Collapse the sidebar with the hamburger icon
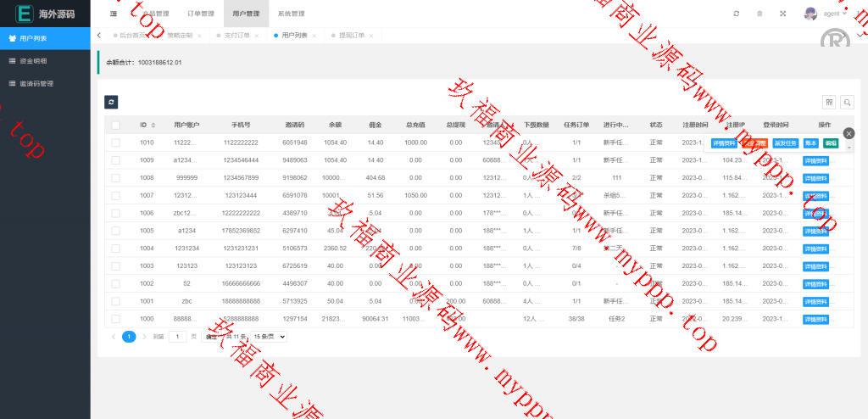 114,14
